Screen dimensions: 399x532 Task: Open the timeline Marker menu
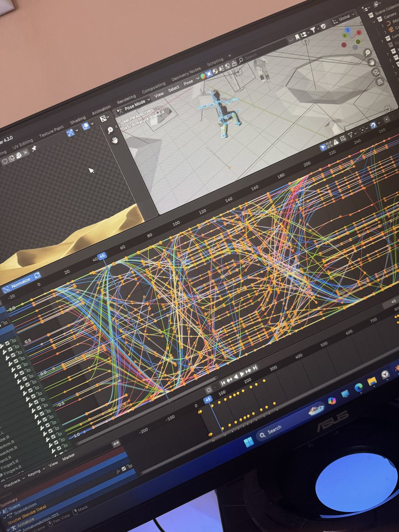(68, 457)
